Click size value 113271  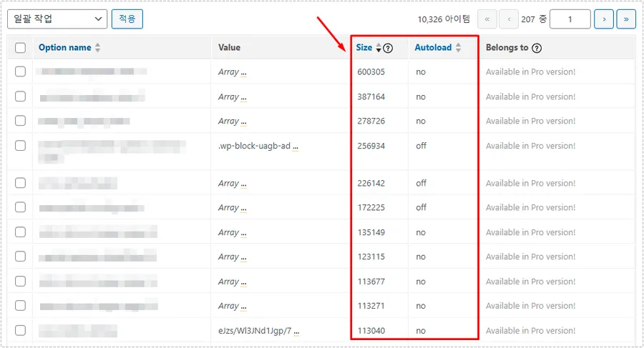(371, 306)
